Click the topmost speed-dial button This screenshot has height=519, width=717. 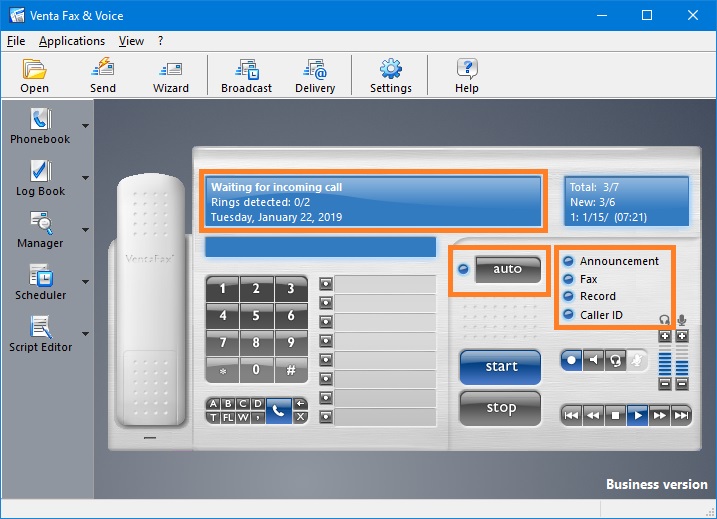pyautogui.click(x=326, y=284)
